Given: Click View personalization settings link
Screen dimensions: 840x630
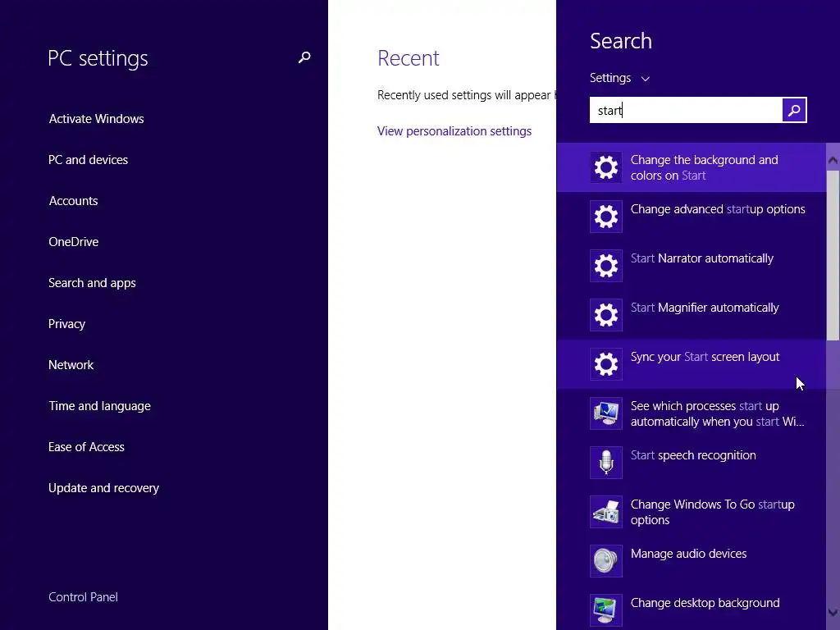Looking at the screenshot, I should 454,131.
